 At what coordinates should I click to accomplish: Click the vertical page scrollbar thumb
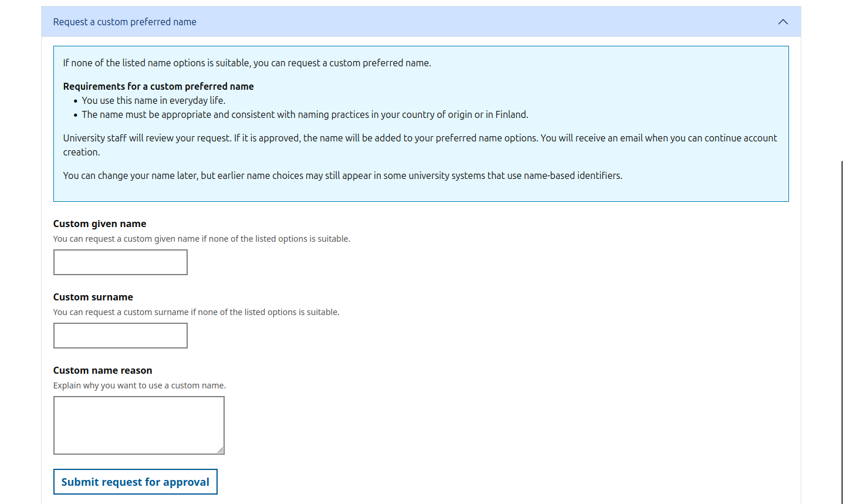(x=841, y=329)
